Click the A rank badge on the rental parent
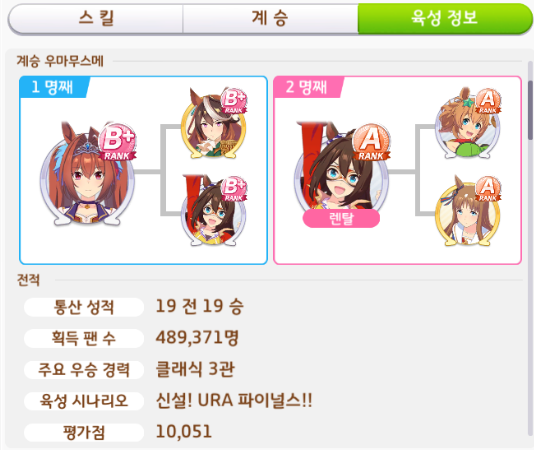Image resolution: width=534 pixels, height=450 pixels. (371, 142)
